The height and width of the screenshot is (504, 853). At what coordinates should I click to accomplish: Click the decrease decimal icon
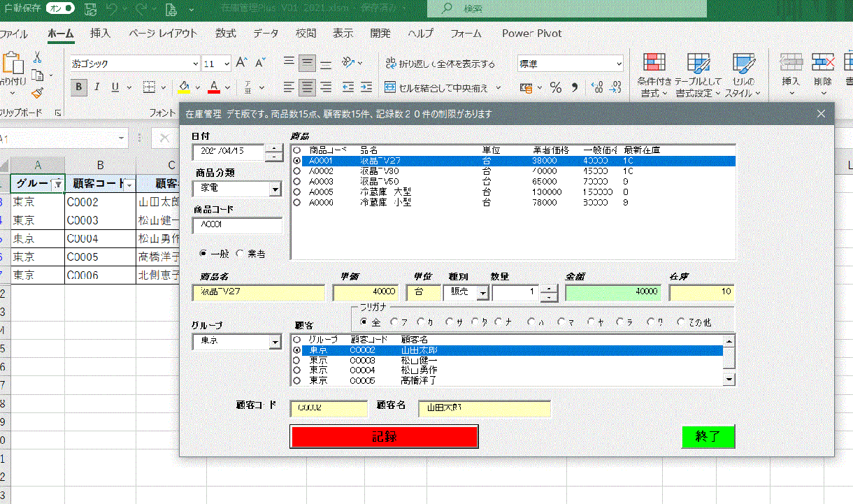(x=616, y=87)
